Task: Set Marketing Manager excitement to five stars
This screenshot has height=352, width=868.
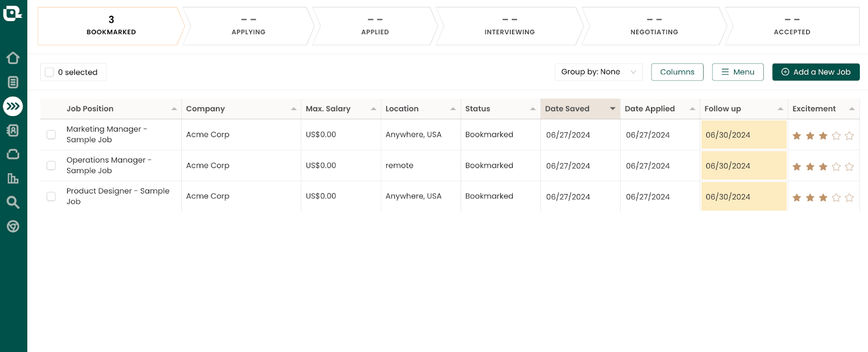Action: pos(850,136)
